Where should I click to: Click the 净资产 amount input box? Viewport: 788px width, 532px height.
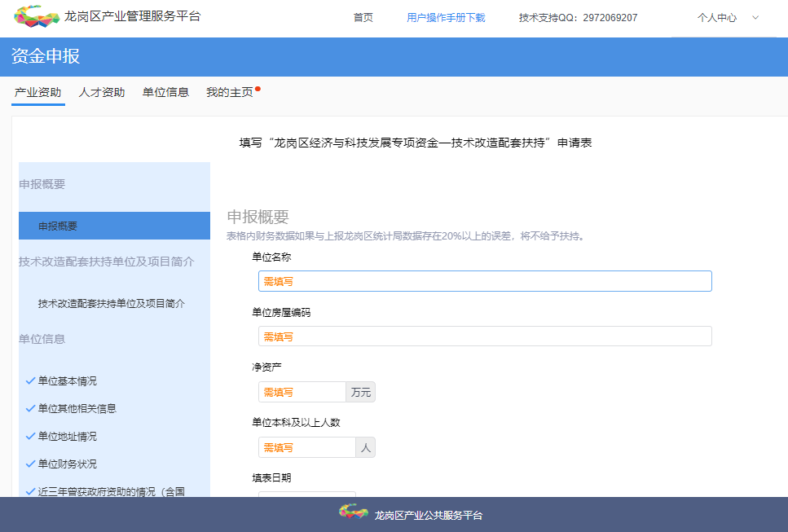(x=302, y=392)
